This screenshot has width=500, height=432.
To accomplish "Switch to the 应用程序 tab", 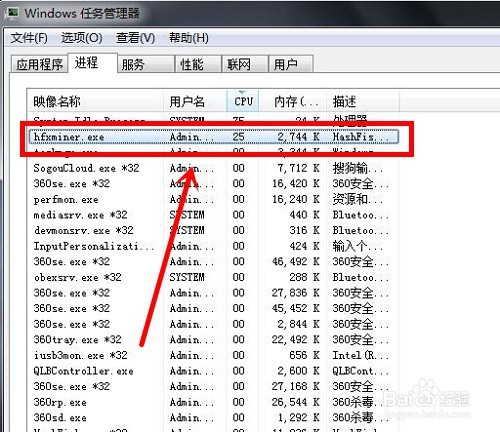I will (39, 64).
